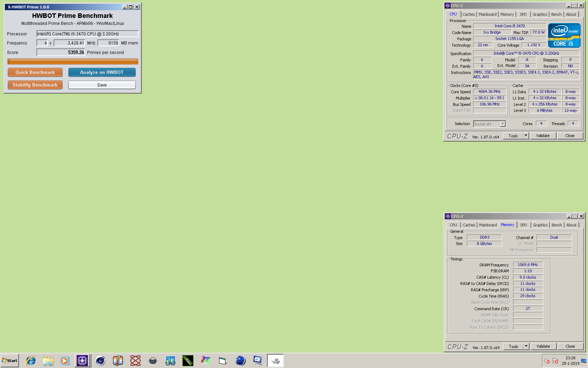The image size is (588, 368).
Task: Open the green RAM stick icon in taskbar
Action: (x=188, y=361)
